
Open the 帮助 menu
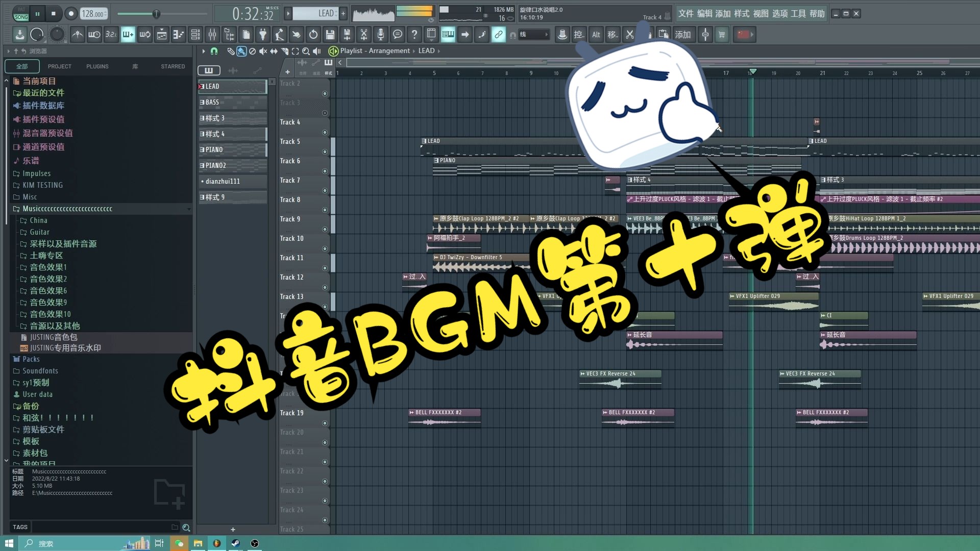[x=817, y=14]
